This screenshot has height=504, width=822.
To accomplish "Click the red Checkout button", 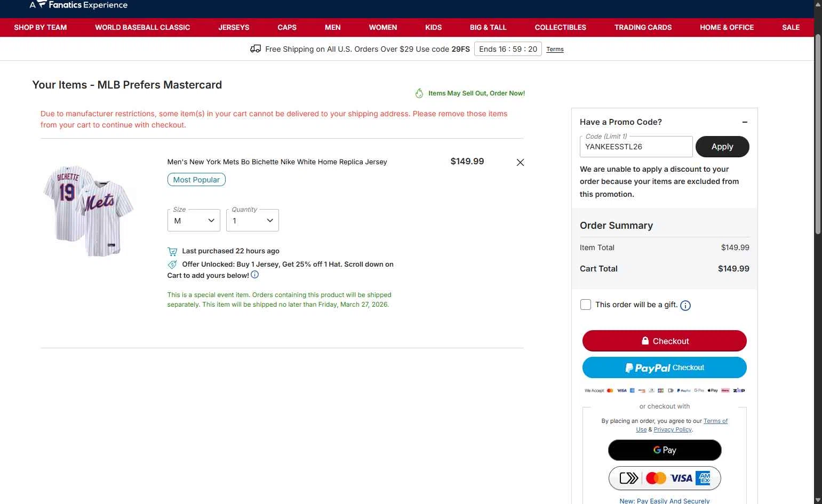I will pyautogui.click(x=665, y=341).
